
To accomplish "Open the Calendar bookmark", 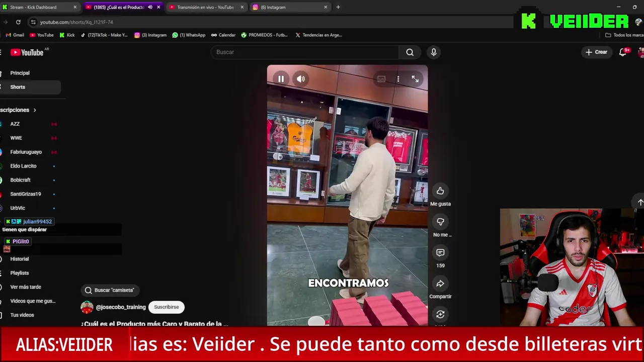I will [x=223, y=35].
